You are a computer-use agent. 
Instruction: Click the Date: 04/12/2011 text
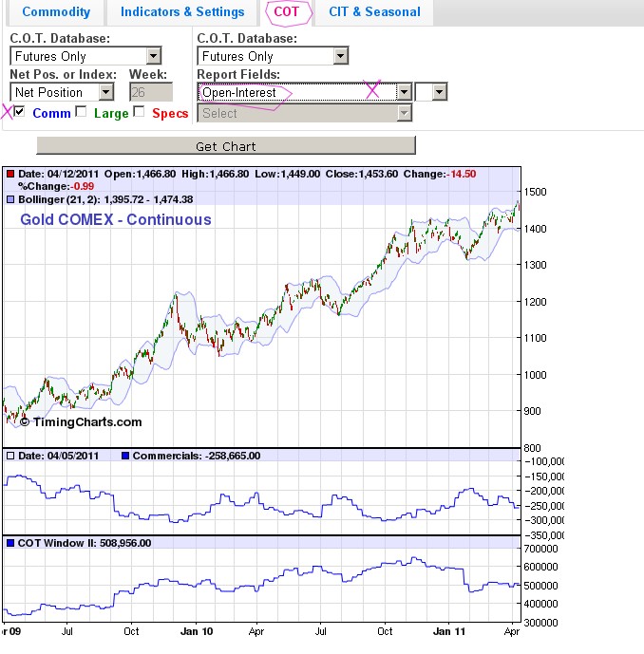click(58, 174)
